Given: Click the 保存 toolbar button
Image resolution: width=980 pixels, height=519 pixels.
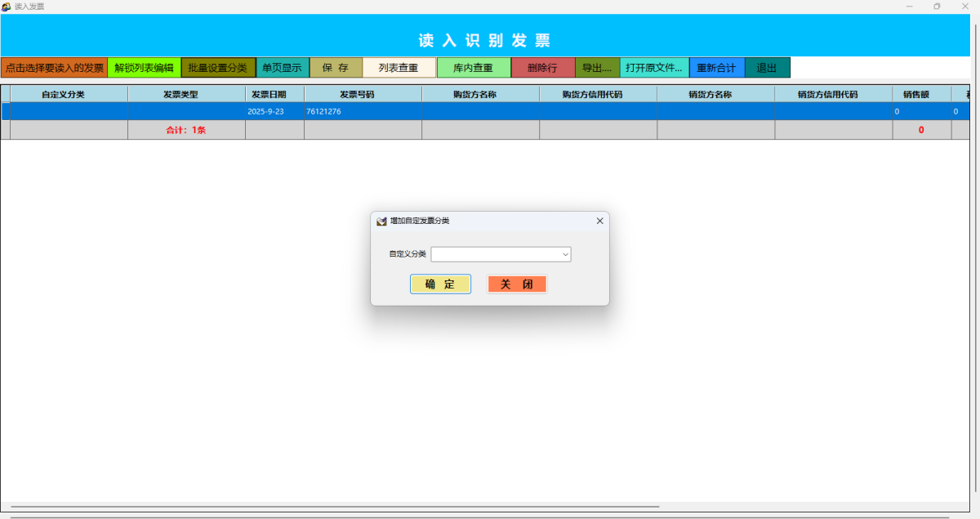Looking at the screenshot, I should click(336, 68).
